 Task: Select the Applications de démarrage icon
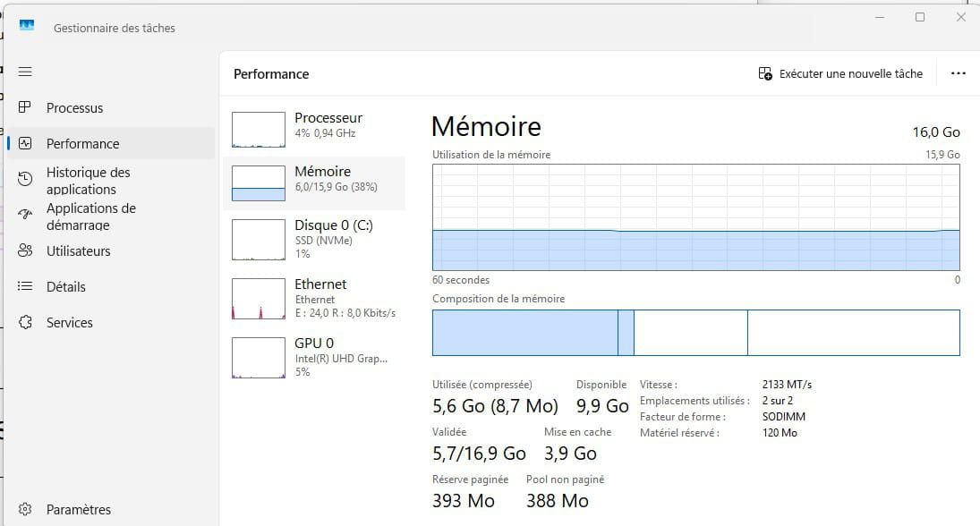[x=25, y=216]
